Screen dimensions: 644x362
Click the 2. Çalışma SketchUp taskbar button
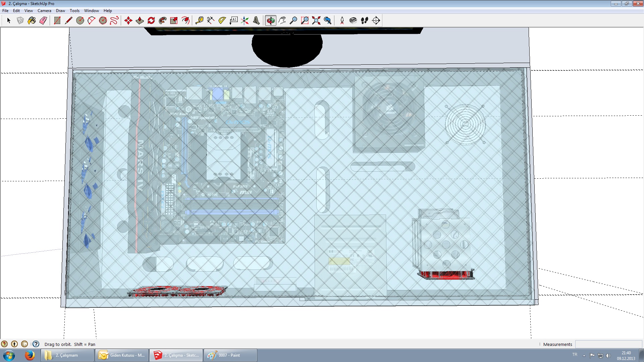click(176, 355)
